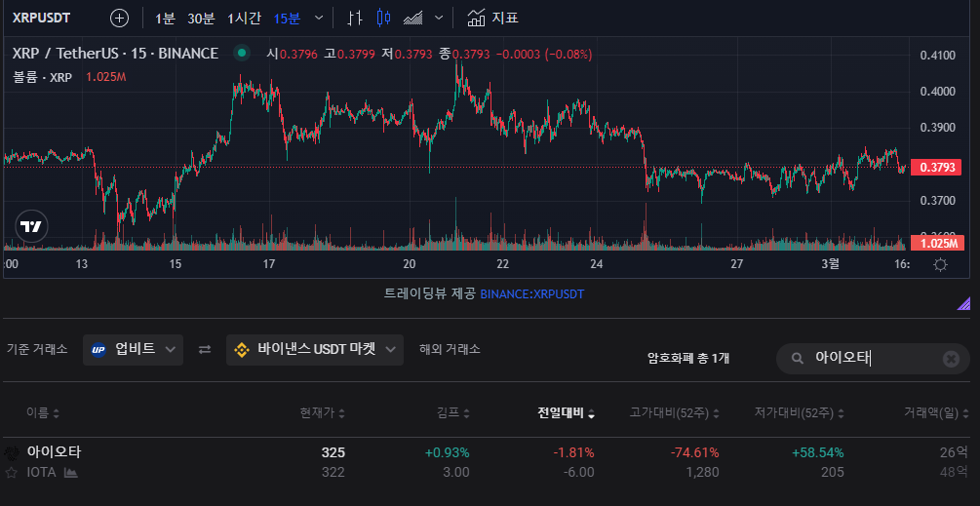This screenshot has width=980, height=506.
Task: Click the XRPUSDT symbol name
Action: pyautogui.click(x=41, y=19)
